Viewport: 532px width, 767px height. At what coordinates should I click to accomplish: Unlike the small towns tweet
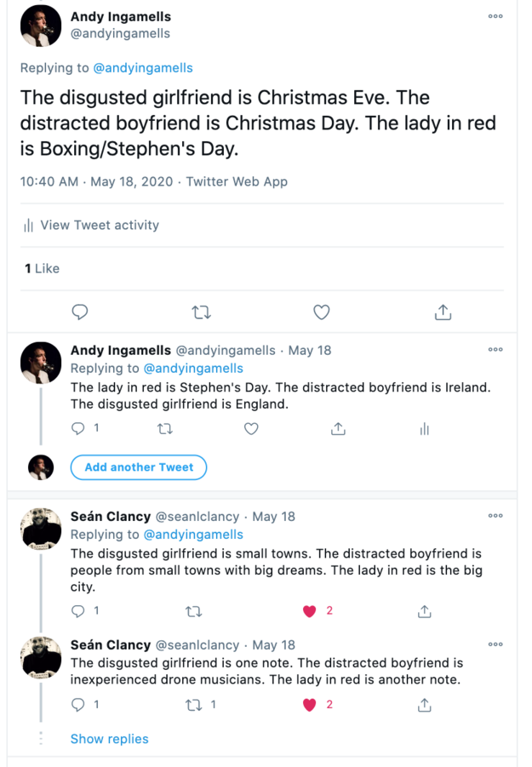pos(310,611)
